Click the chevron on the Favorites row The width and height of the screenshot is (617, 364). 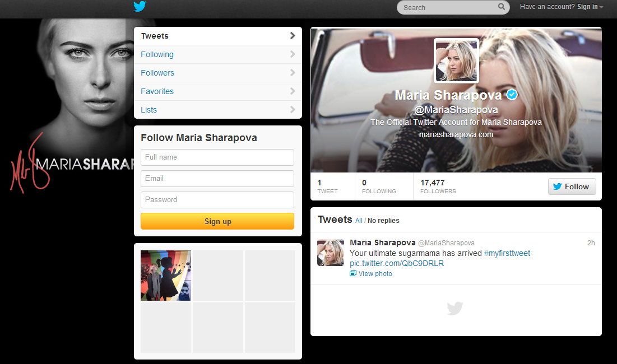293,91
